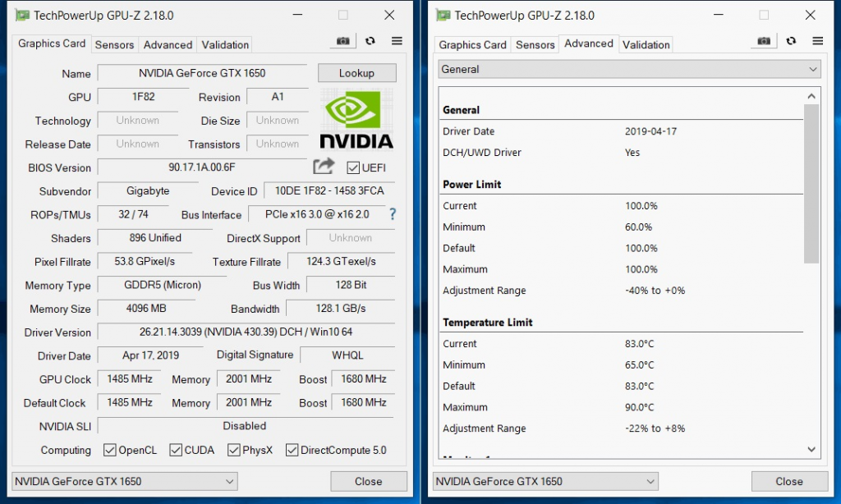The image size is (841, 504).
Task: Click Temperature Limit Minimum 65.0°C value
Action: tap(639, 364)
